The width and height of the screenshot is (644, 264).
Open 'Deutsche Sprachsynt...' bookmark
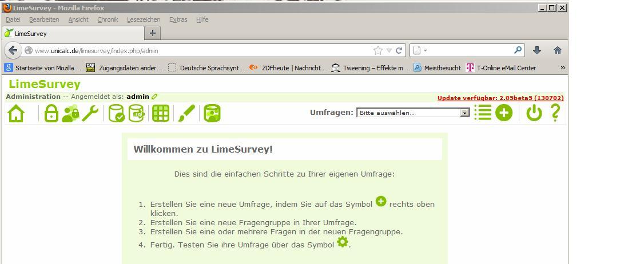(206, 68)
